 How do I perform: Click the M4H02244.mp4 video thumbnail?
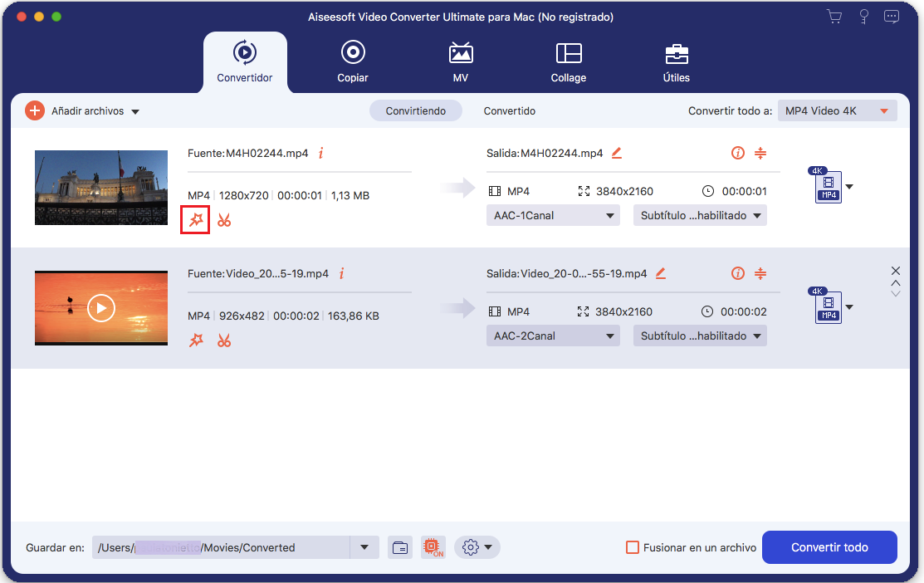101,188
